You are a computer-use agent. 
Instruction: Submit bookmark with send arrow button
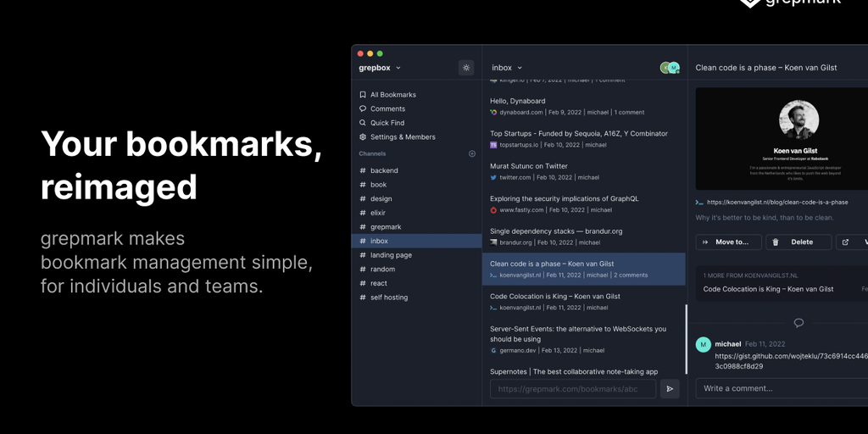click(x=670, y=389)
